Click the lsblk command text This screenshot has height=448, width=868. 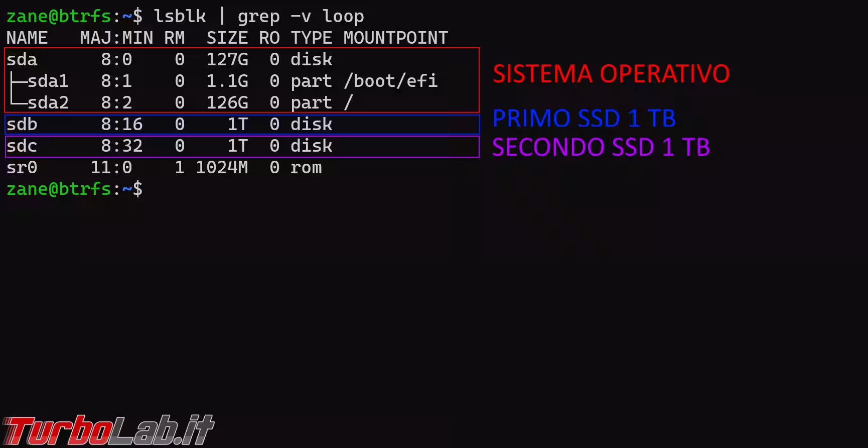coord(180,17)
